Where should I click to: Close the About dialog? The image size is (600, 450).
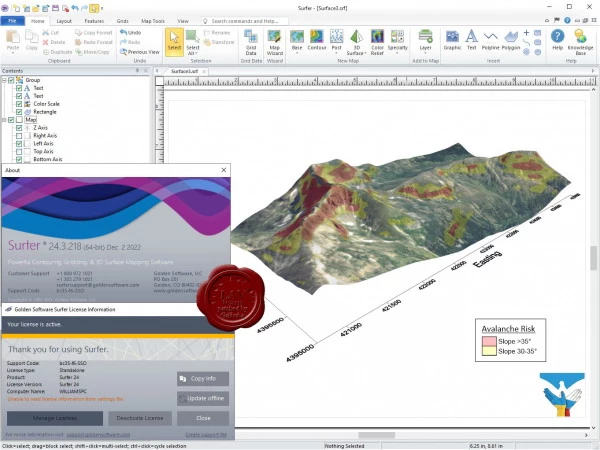224,170
